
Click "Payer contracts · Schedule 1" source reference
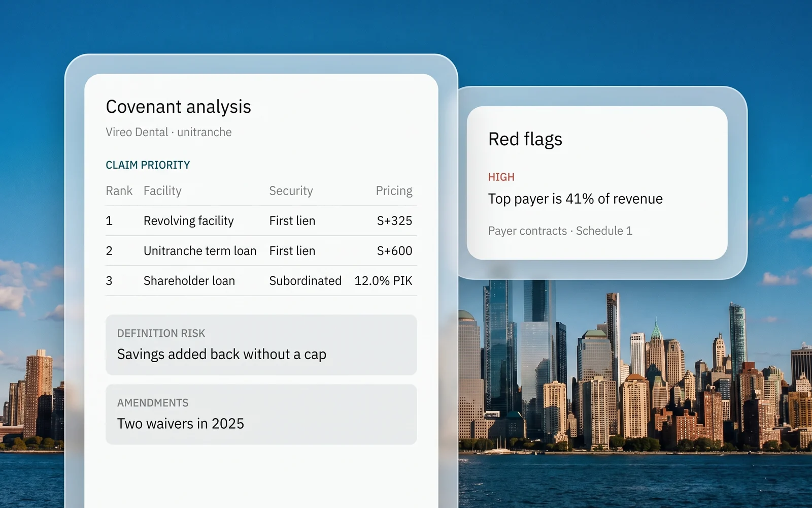(x=560, y=231)
